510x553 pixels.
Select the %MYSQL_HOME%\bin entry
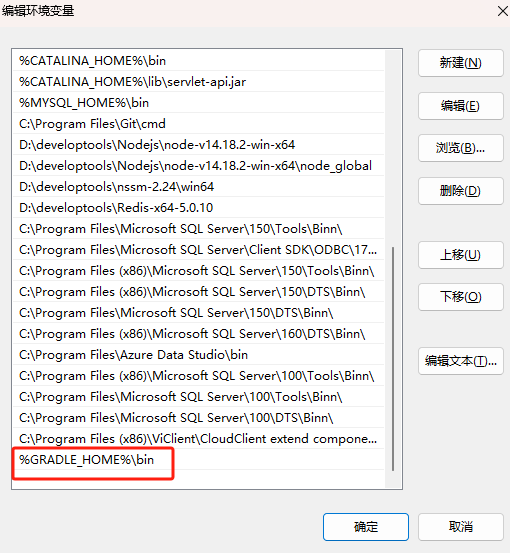click(x=199, y=103)
